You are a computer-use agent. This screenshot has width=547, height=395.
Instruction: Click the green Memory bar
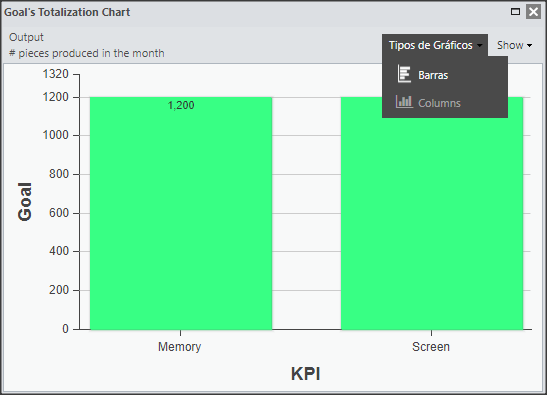tap(181, 213)
